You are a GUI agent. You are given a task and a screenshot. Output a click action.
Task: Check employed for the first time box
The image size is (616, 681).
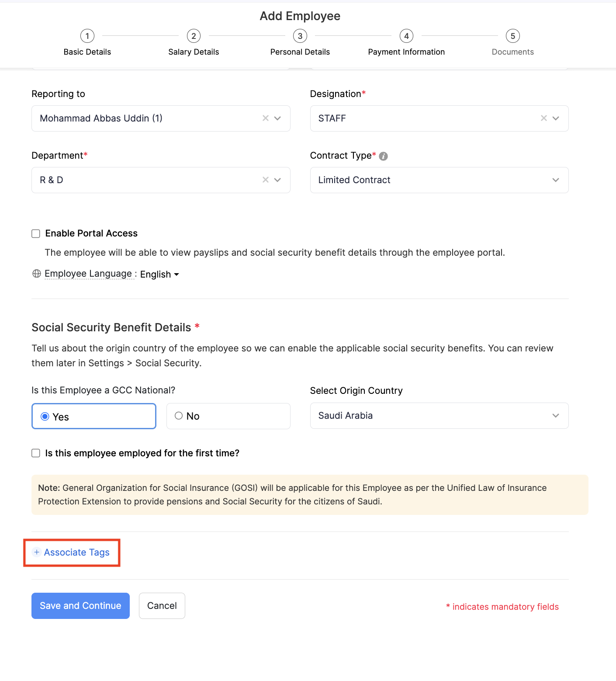[x=36, y=453]
